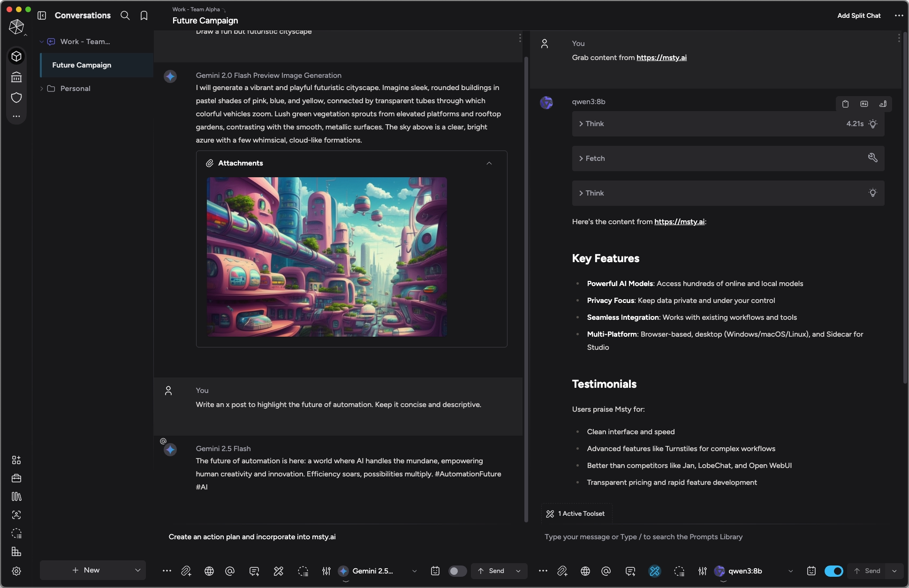Open toolsets icon in Gemini chat toolbar
Image resolution: width=909 pixels, height=588 pixels.
[x=279, y=571]
